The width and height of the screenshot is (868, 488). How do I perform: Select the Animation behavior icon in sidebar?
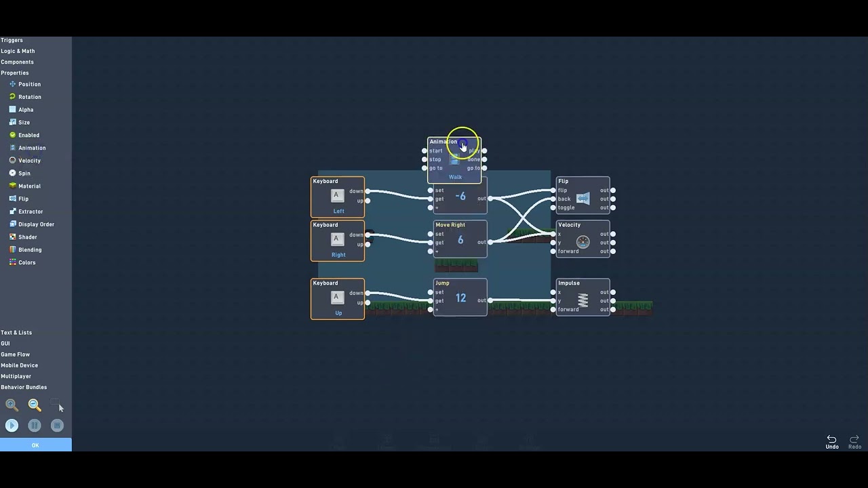12,148
